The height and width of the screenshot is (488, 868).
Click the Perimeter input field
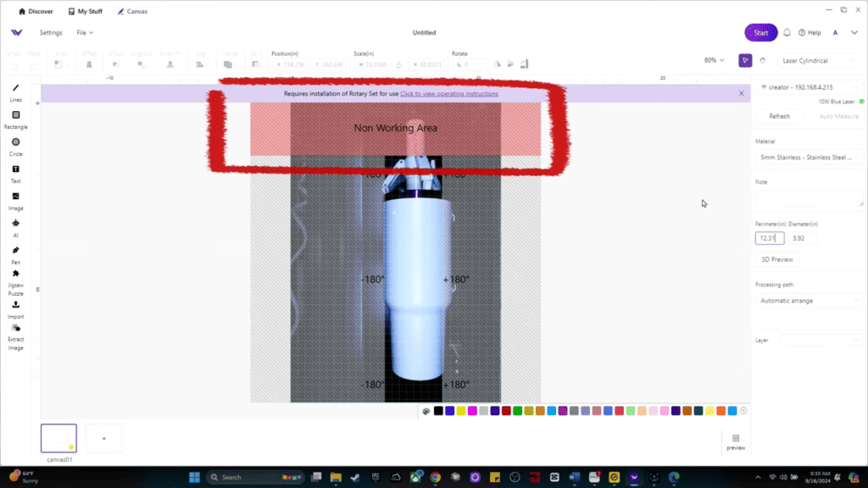(x=770, y=238)
